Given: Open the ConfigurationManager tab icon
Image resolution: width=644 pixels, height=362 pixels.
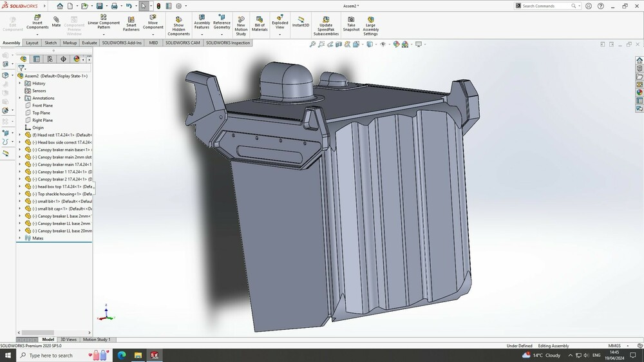Looking at the screenshot, I should [x=50, y=59].
